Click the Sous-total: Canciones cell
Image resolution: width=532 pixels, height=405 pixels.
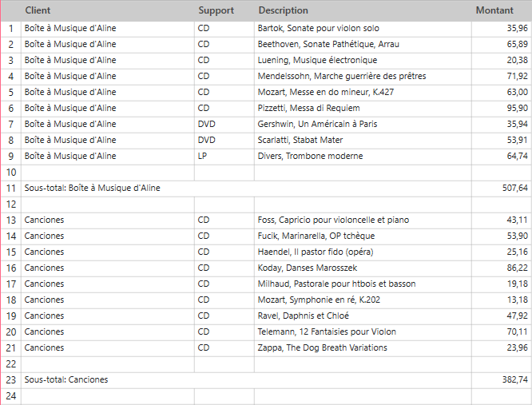pyautogui.click(x=66, y=379)
